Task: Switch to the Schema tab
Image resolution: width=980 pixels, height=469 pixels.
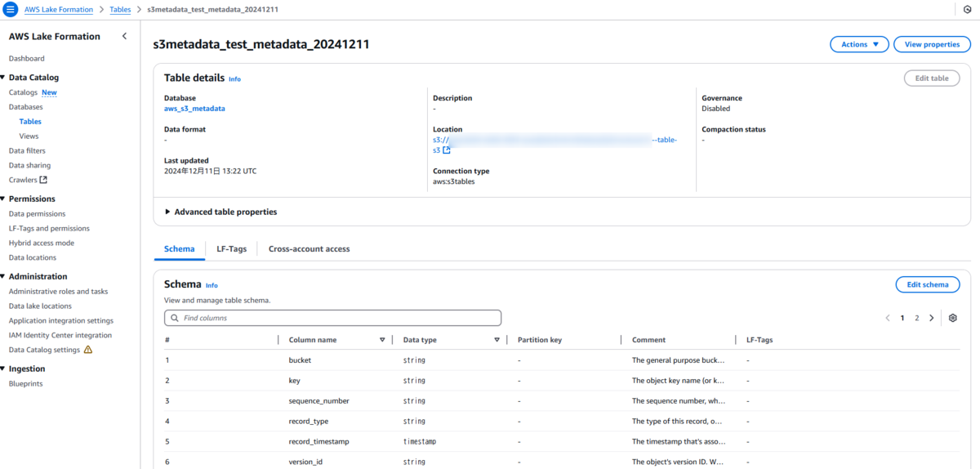Action: tap(180, 248)
